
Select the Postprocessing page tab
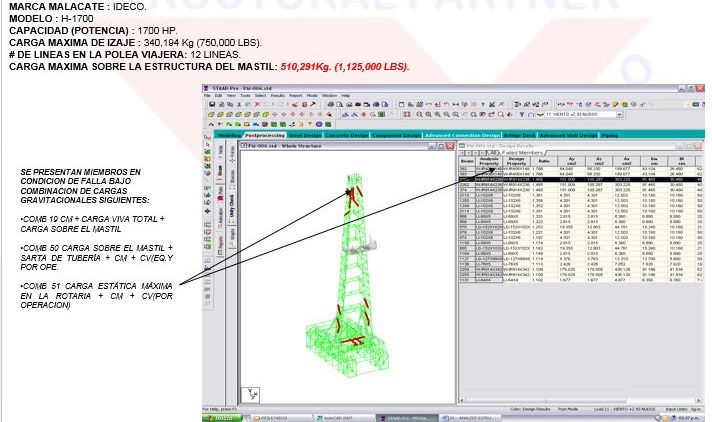click(265, 135)
